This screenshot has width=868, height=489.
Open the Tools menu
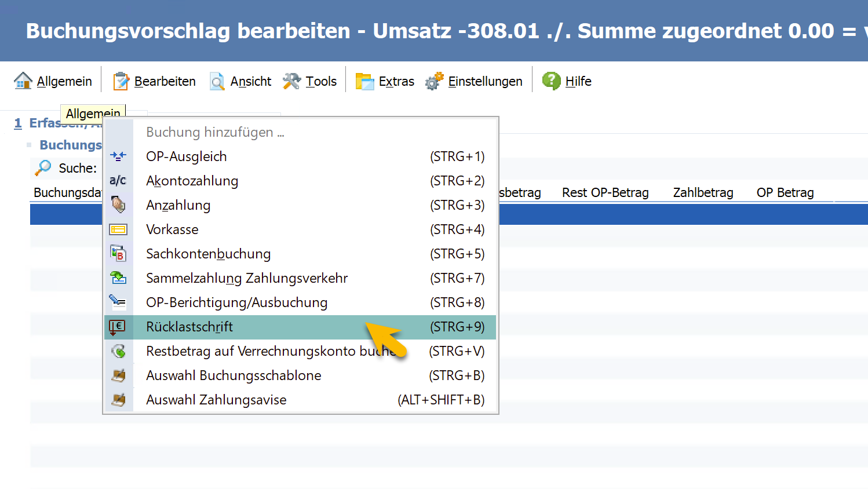310,81
